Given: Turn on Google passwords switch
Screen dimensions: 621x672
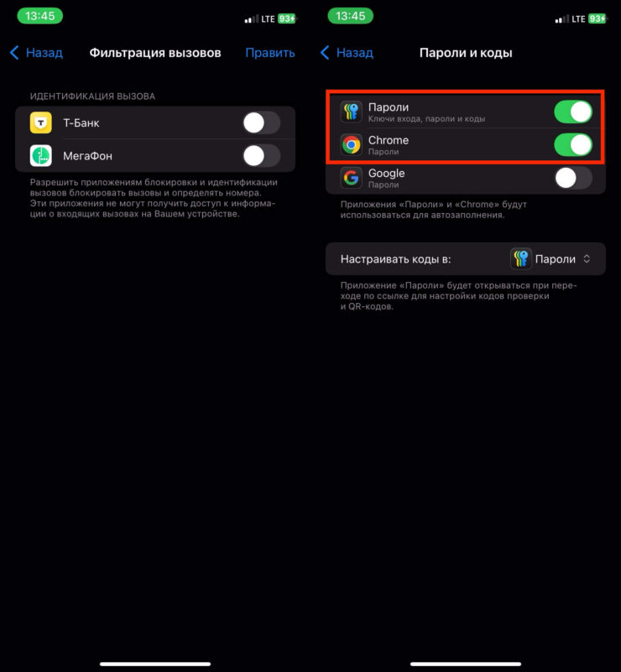Looking at the screenshot, I should click(573, 178).
